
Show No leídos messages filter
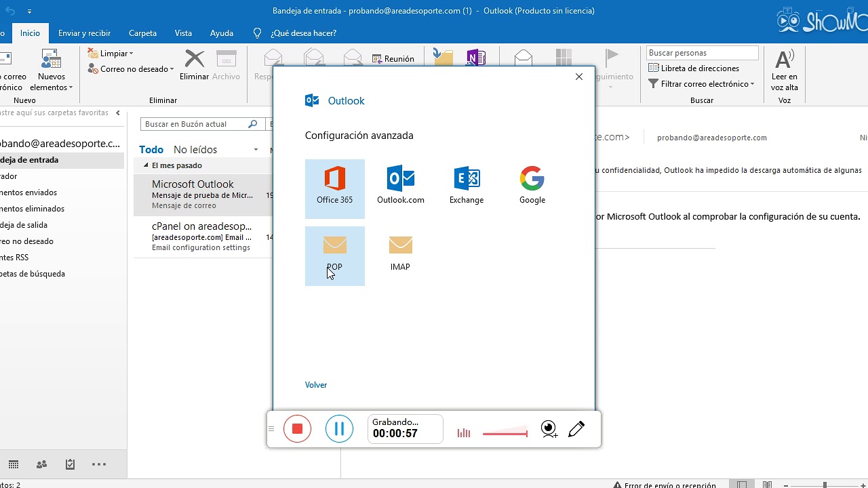click(x=195, y=150)
